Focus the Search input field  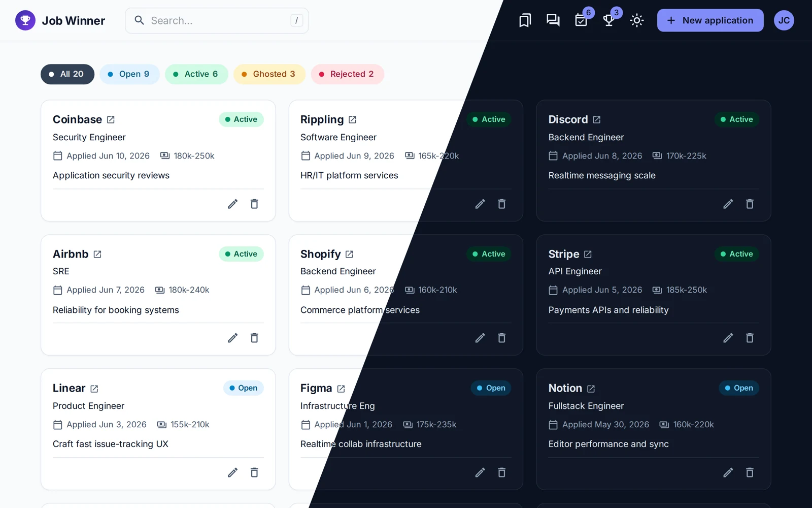point(217,20)
